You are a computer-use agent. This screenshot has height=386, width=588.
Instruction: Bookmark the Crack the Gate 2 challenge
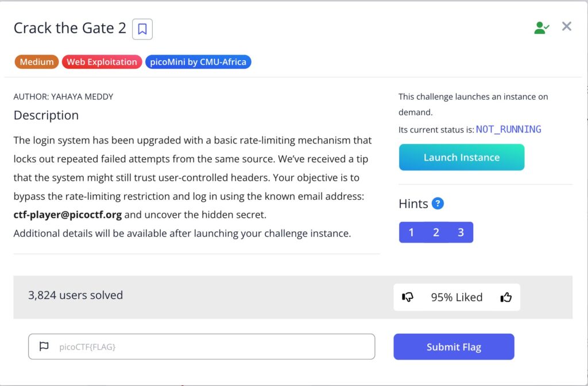[142, 29]
